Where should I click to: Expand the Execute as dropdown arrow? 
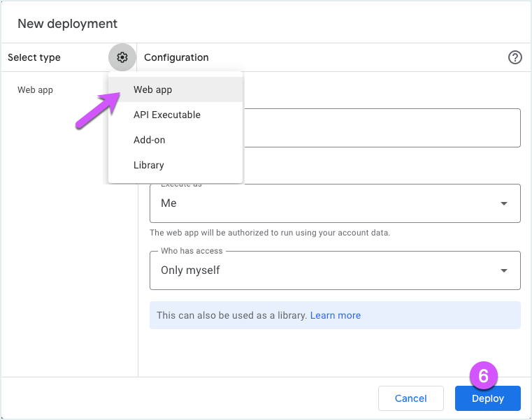point(504,203)
